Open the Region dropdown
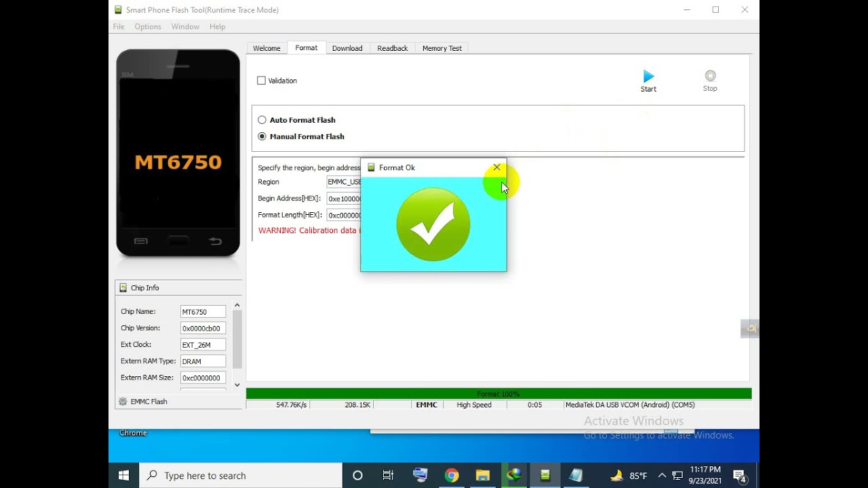868x488 pixels. tap(344, 182)
